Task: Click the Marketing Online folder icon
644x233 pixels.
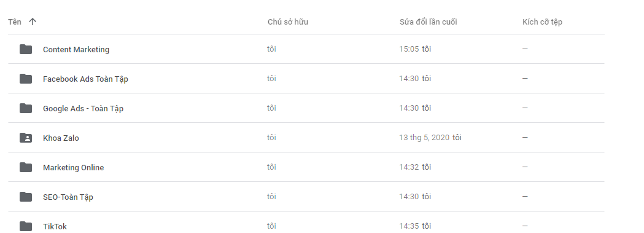Action: click(x=25, y=167)
